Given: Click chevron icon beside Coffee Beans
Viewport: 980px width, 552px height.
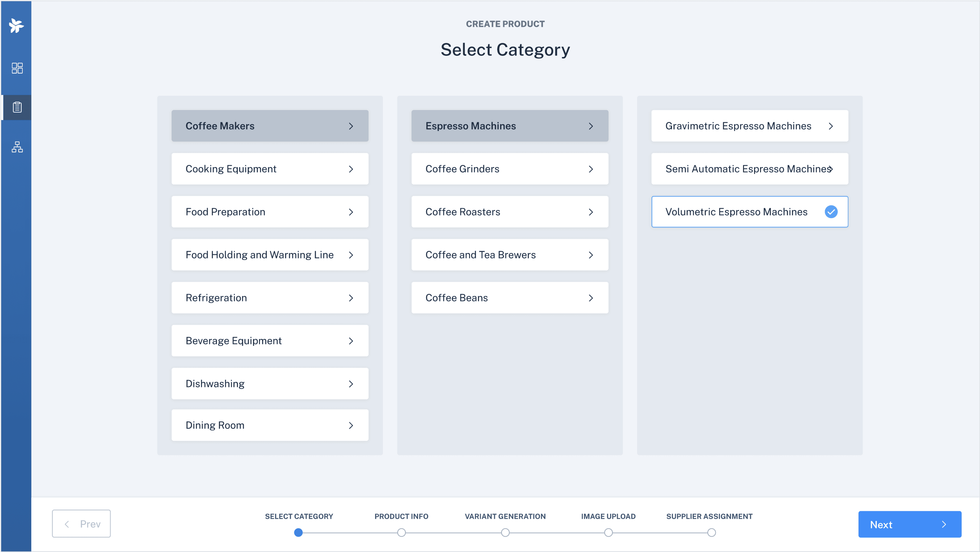Looking at the screenshot, I should pos(590,298).
